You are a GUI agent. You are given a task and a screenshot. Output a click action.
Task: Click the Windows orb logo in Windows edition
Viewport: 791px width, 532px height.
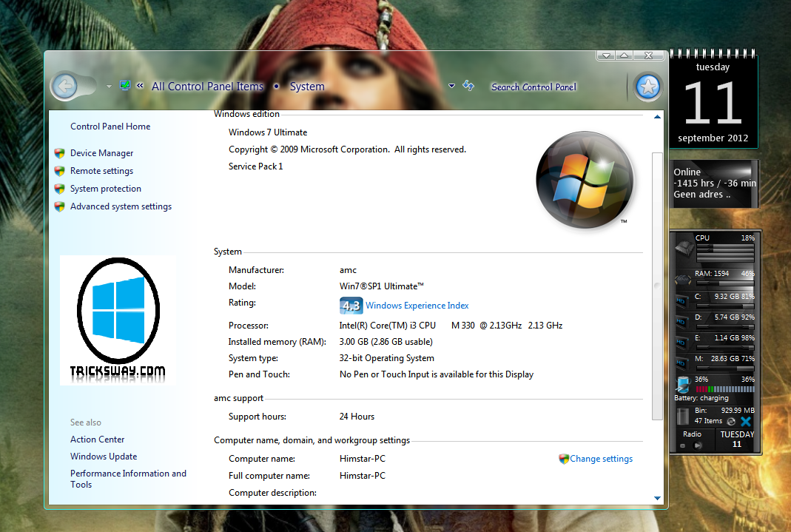[x=584, y=180]
